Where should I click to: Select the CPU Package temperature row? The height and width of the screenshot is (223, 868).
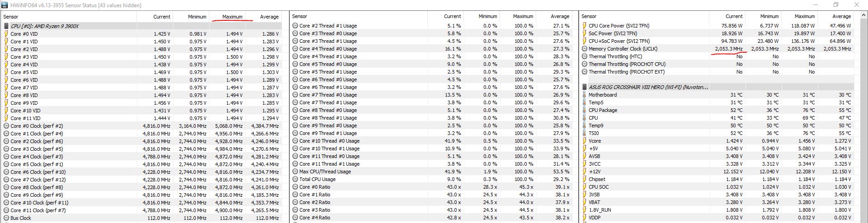[x=603, y=110]
